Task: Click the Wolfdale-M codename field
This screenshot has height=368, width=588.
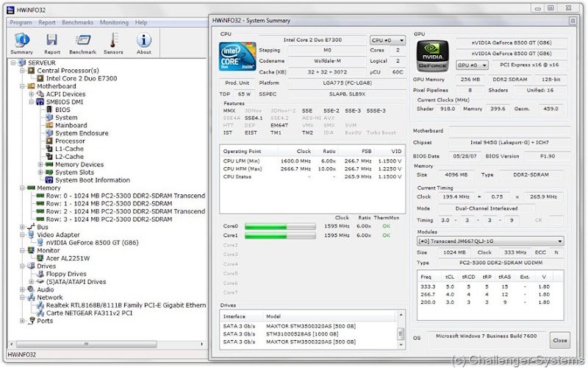Action: [327, 61]
